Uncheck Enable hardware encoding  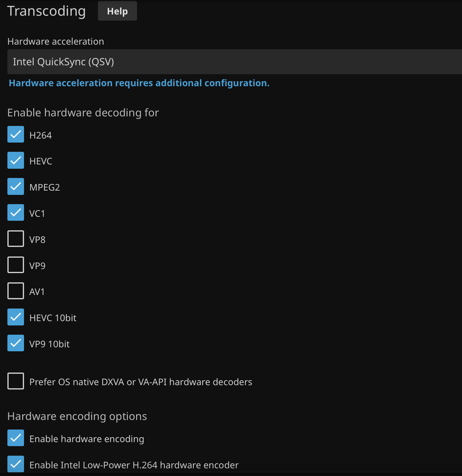(x=16, y=438)
